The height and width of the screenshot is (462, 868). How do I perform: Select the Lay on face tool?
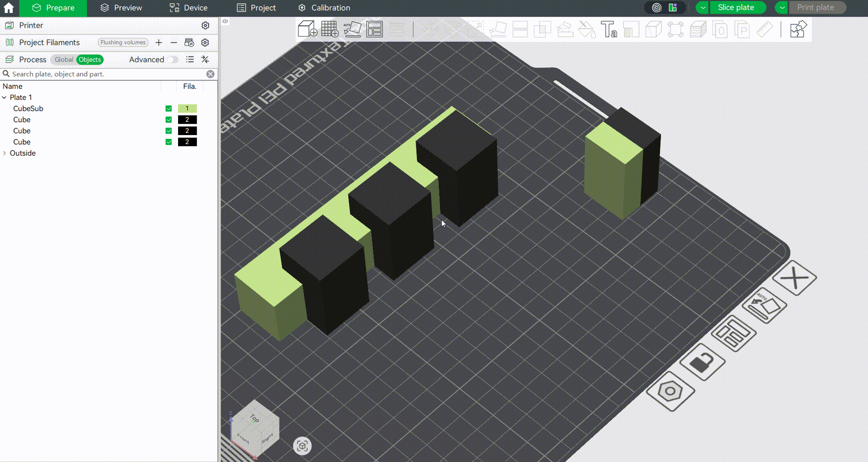coord(498,29)
